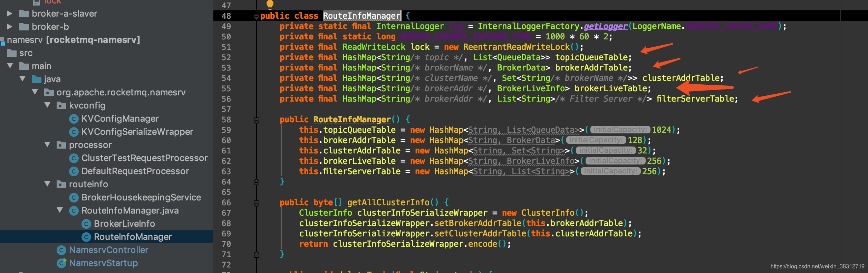Image resolution: width=868 pixels, height=273 pixels.
Task: Collapse the kvconfig package
Action: [x=47, y=105]
